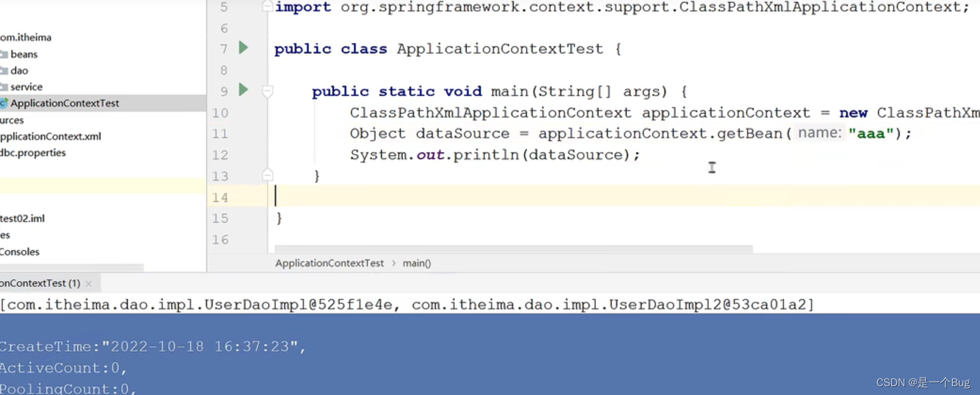This screenshot has height=395, width=980.
Task: Collapse import block fold marker
Action: tap(267, 6)
